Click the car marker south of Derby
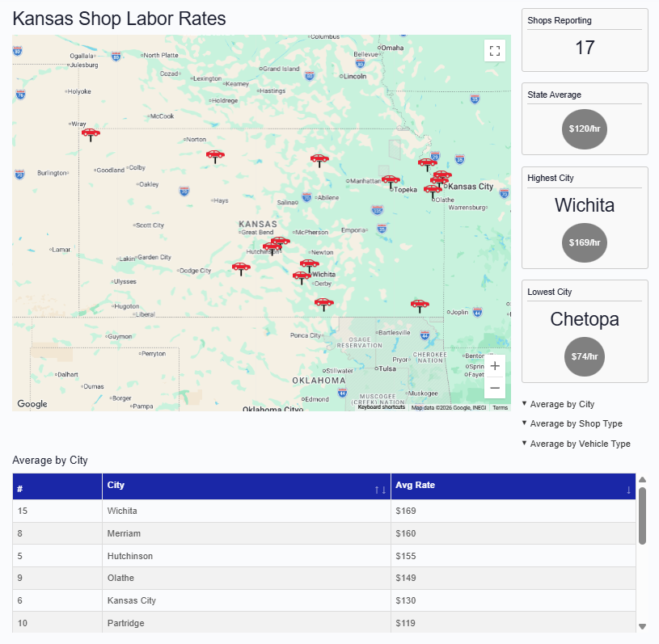The height and width of the screenshot is (644, 659). pyautogui.click(x=324, y=304)
